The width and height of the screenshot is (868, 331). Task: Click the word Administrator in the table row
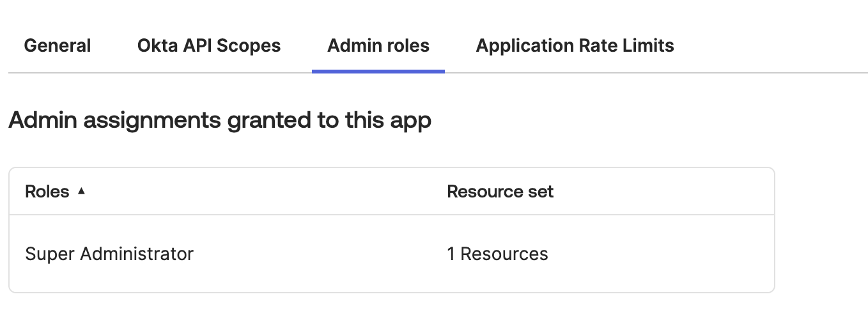tap(137, 254)
